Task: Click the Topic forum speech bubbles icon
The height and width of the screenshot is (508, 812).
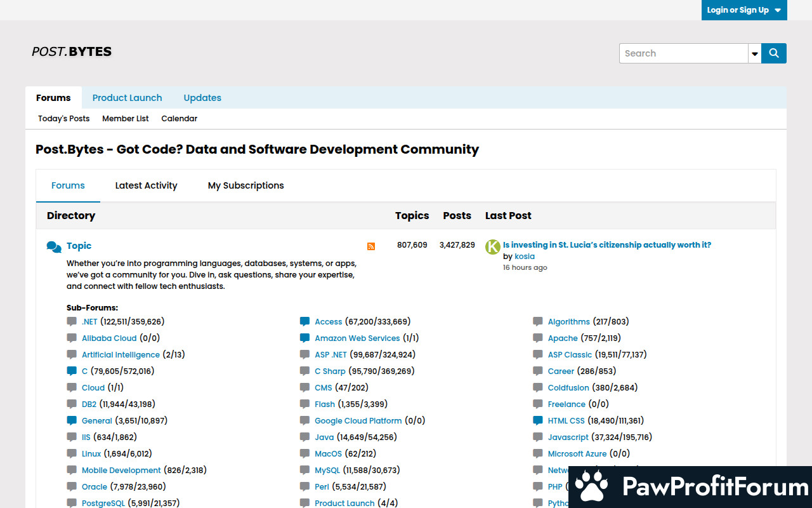Action: point(54,247)
